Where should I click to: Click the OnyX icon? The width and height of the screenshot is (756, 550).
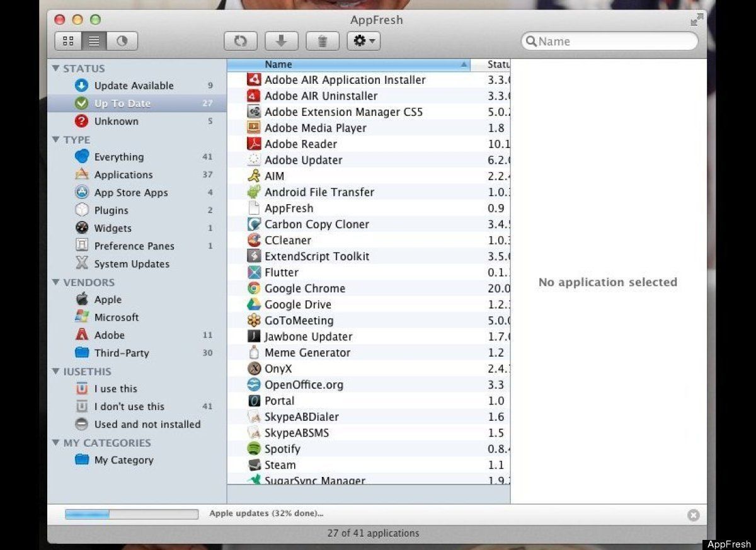254,369
